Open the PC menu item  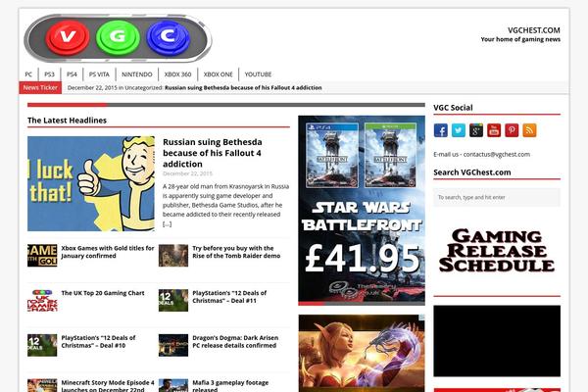click(28, 74)
